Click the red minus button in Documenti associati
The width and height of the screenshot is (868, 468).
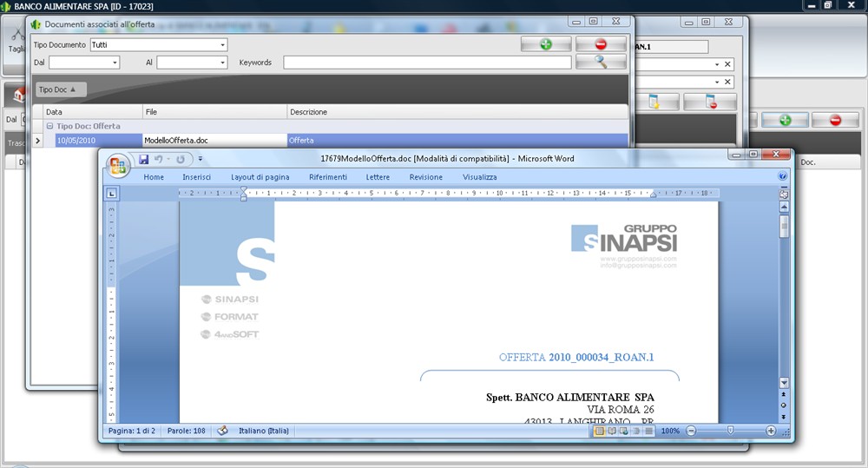[601, 44]
